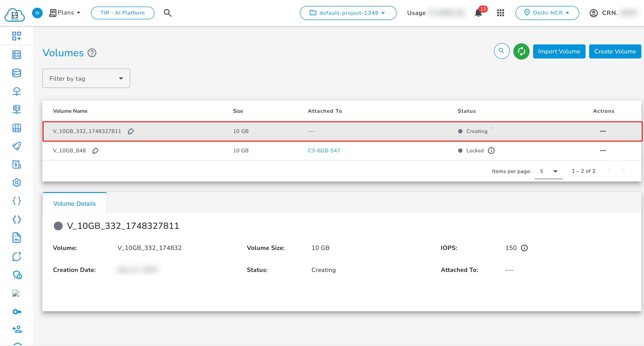Viewport: 644px width, 346px height.
Task: Click the Volumes help question icon
Action: click(x=92, y=53)
